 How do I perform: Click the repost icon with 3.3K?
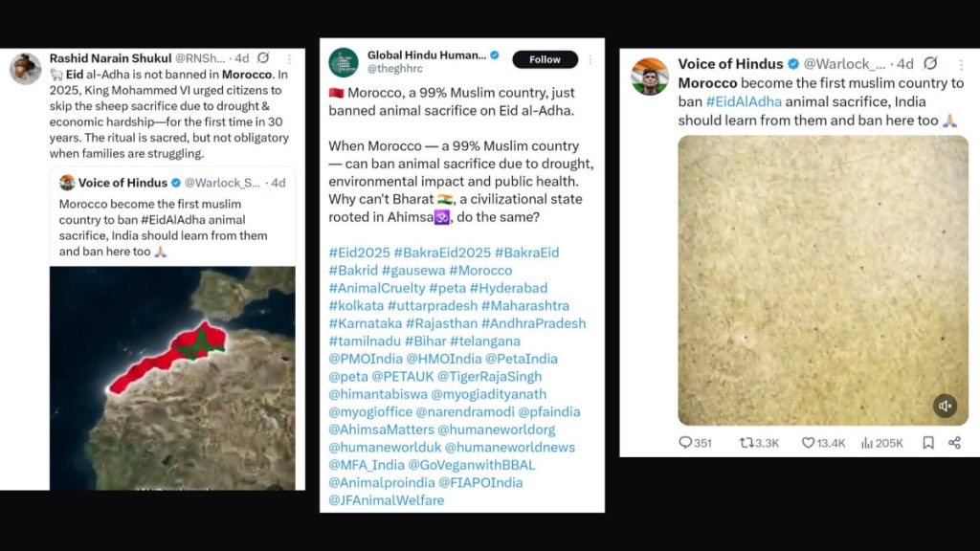click(746, 443)
